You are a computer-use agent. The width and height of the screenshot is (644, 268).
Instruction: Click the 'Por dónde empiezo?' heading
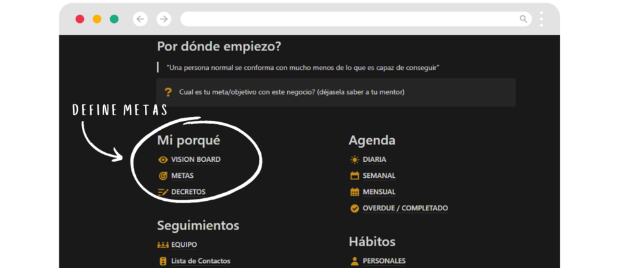click(x=219, y=47)
